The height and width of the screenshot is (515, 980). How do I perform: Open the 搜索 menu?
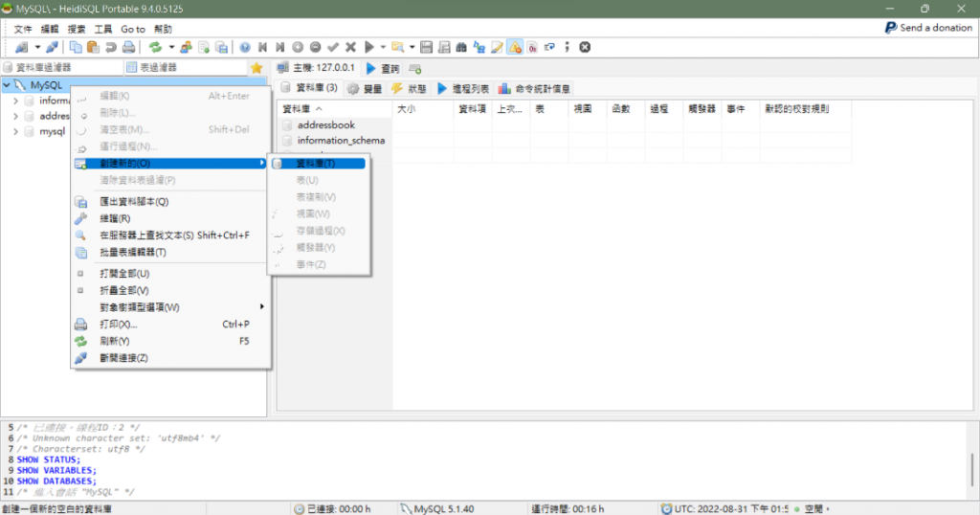pos(77,30)
